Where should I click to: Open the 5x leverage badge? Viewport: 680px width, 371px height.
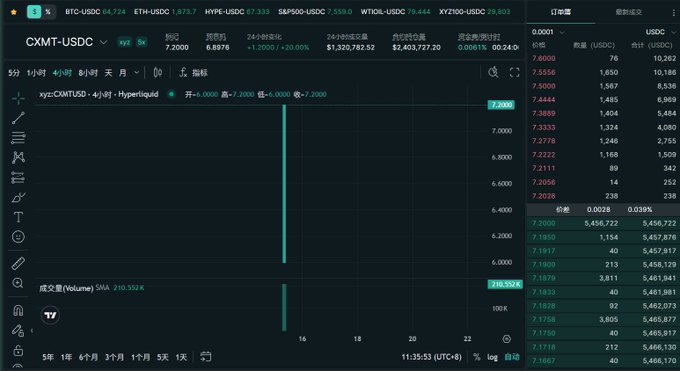click(x=141, y=42)
